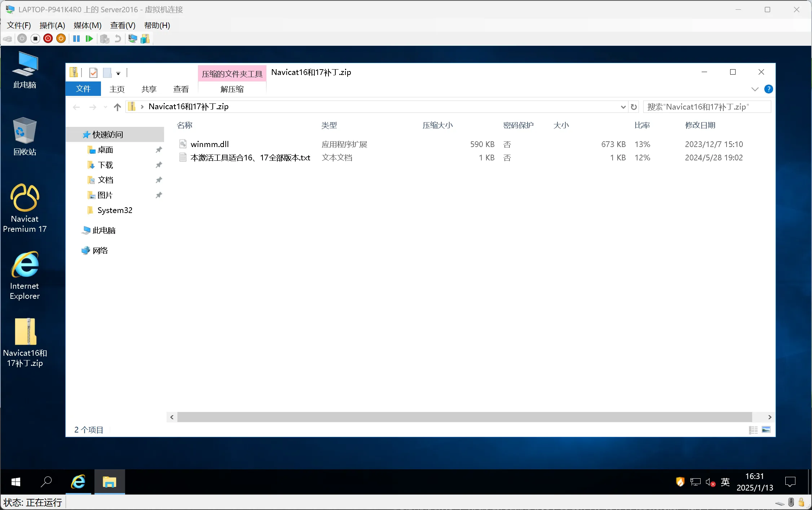
Task: Pause the virtual machine
Action: [76, 39]
